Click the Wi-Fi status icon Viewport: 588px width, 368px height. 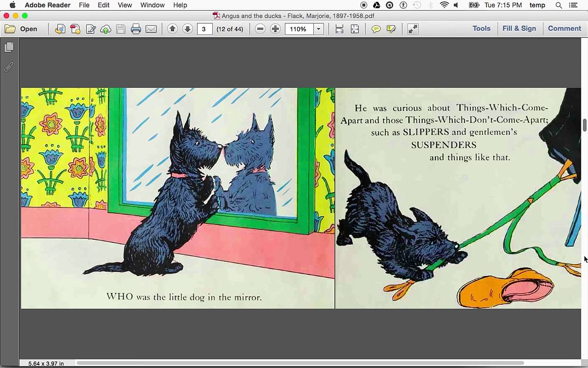pos(444,5)
